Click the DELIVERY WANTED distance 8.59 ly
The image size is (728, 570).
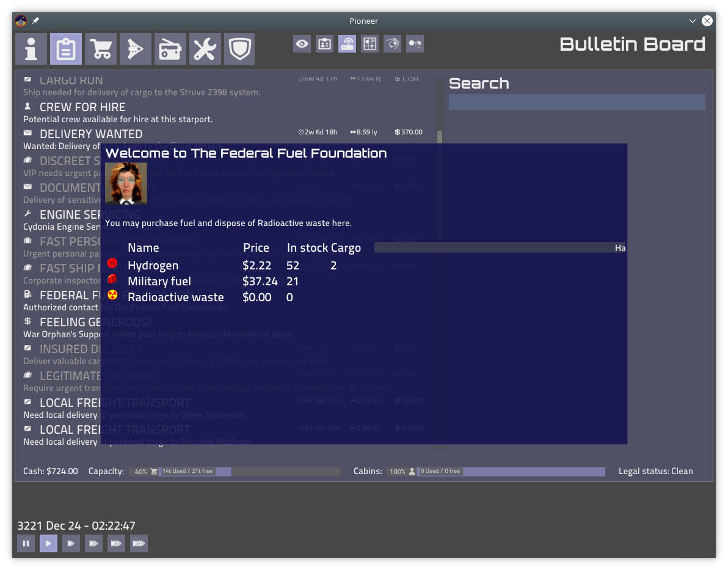click(x=363, y=133)
